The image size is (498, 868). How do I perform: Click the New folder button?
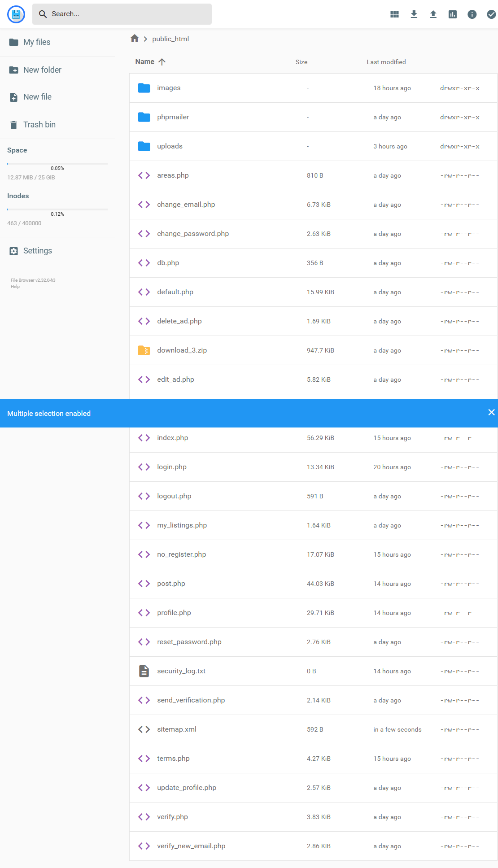click(x=42, y=70)
